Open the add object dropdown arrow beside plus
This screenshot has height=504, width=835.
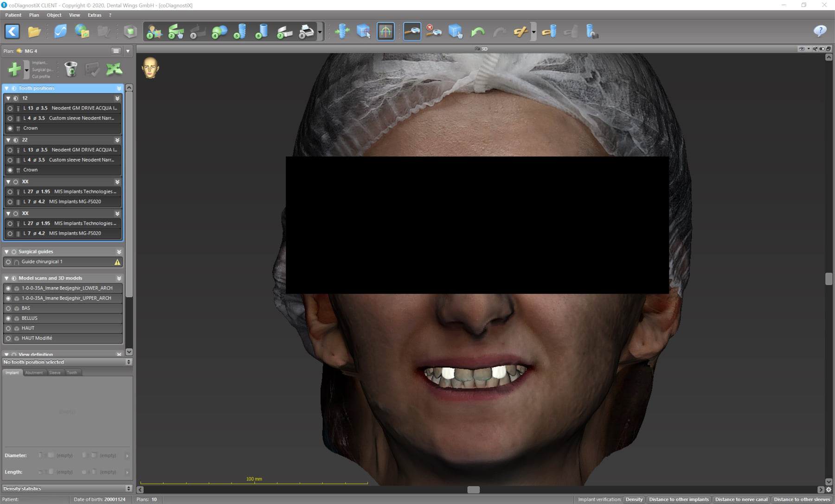[x=26, y=70]
